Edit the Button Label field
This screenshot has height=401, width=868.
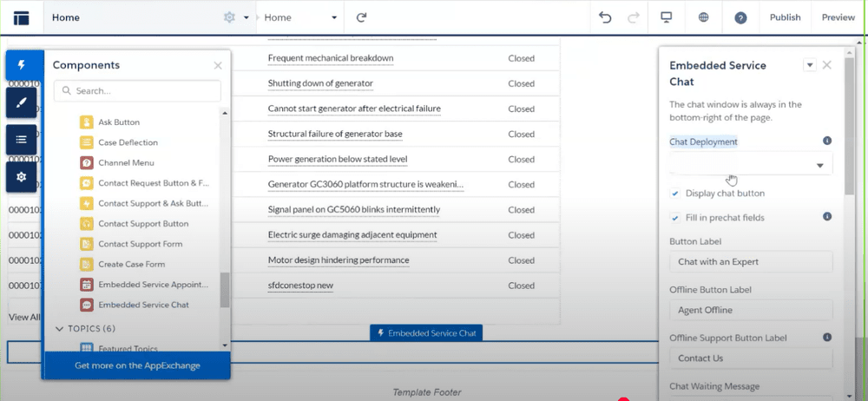751,262
